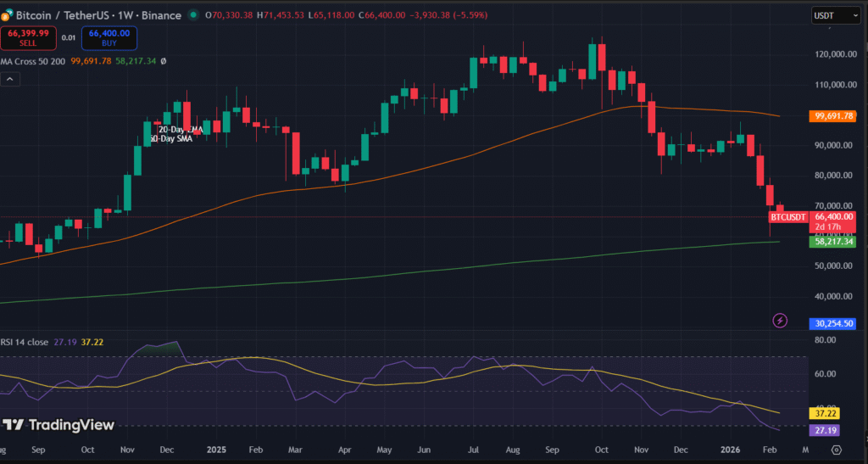Click the 0.01 spread value

69,37
